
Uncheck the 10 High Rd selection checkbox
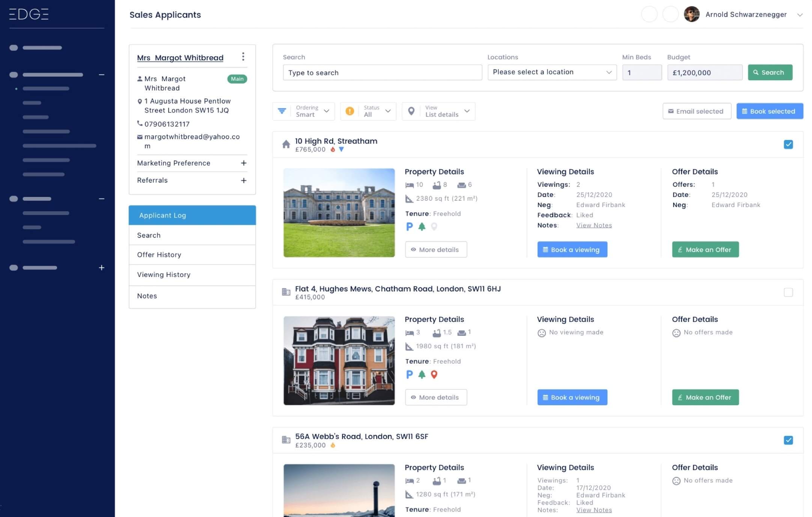(788, 144)
